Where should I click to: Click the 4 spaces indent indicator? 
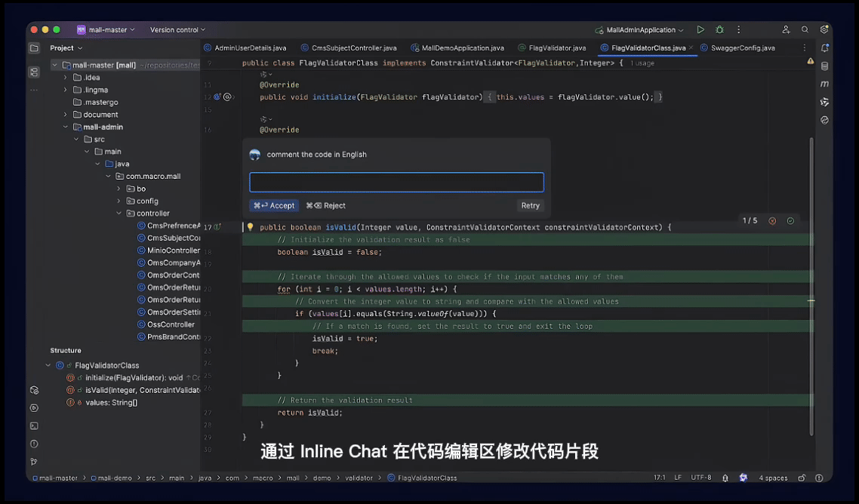coord(773,478)
